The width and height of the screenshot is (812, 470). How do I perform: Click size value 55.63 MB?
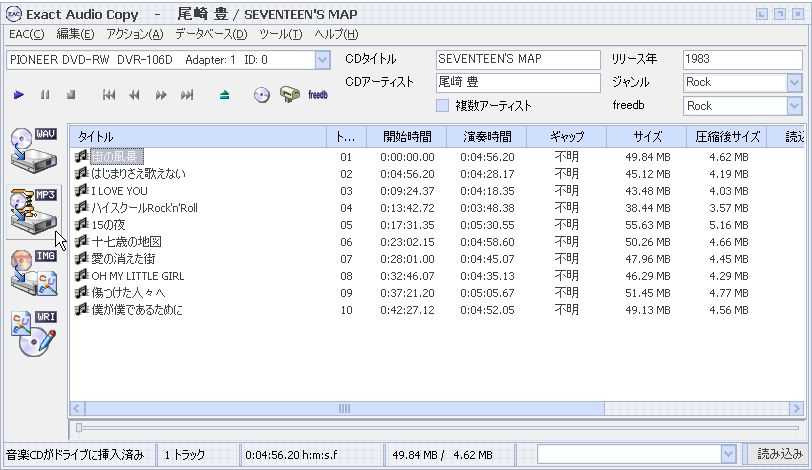coord(647,225)
